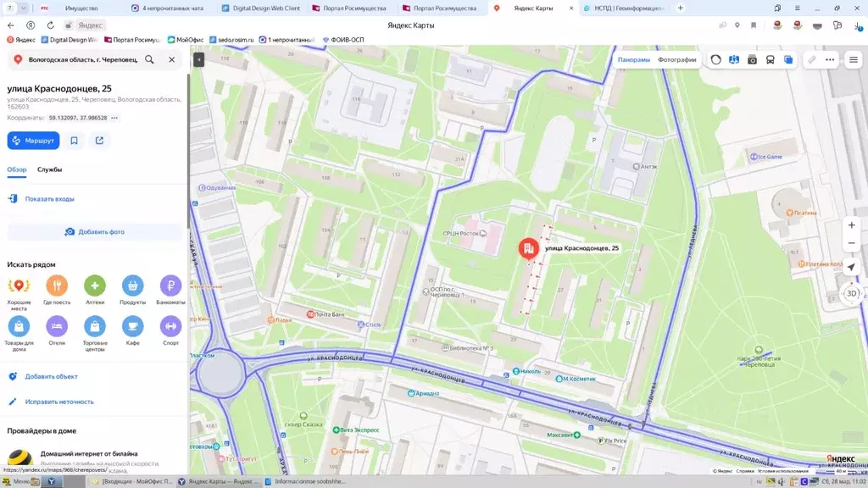Select the Аптеки nearby category icon
The height and width of the screenshot is (488, 868).
click(x=95, y=286)
